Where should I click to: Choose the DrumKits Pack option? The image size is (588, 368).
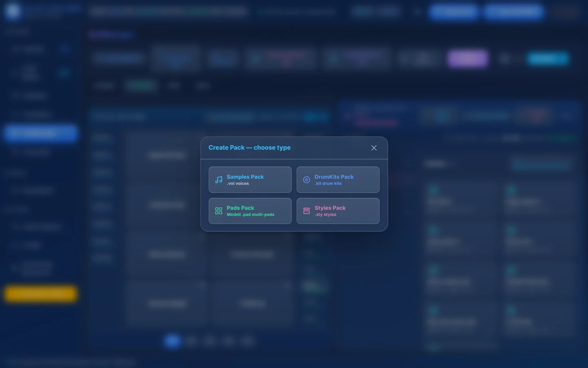click(338, 180)
